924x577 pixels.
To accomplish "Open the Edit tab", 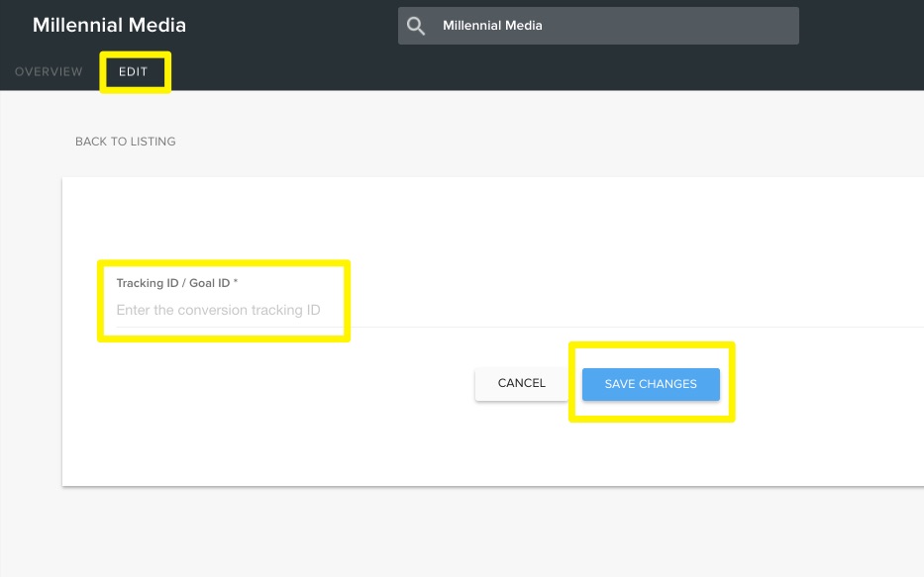I will tap(133, 72).
